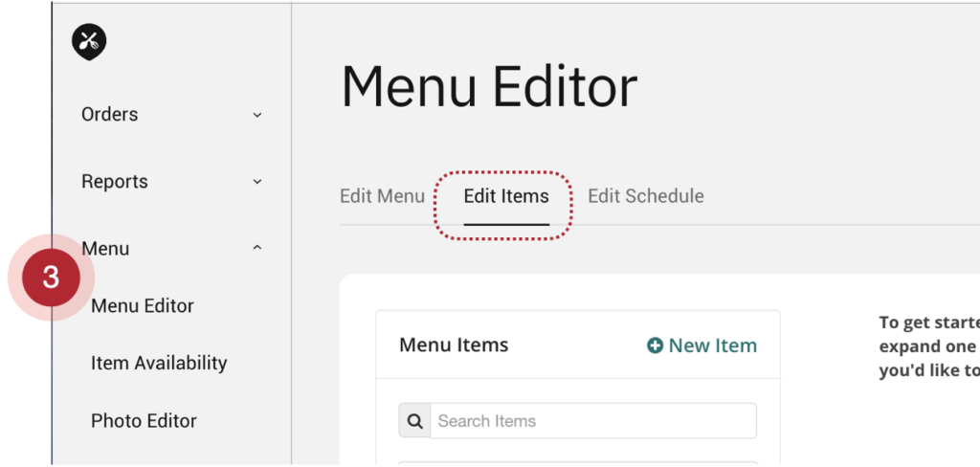Select the Menu sidebar label

pyautogui.click(x=105, y=249)
